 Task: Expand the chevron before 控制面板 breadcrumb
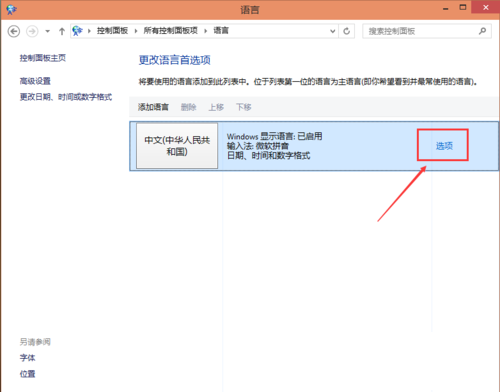point(89,31)
